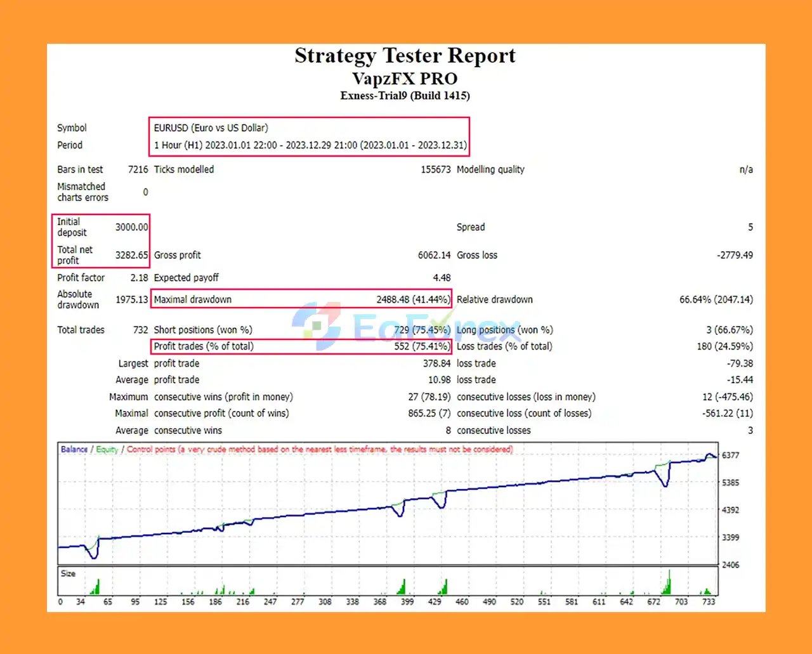
Task: Select the Initial deposit 3000.00 value
Action: 132,227
